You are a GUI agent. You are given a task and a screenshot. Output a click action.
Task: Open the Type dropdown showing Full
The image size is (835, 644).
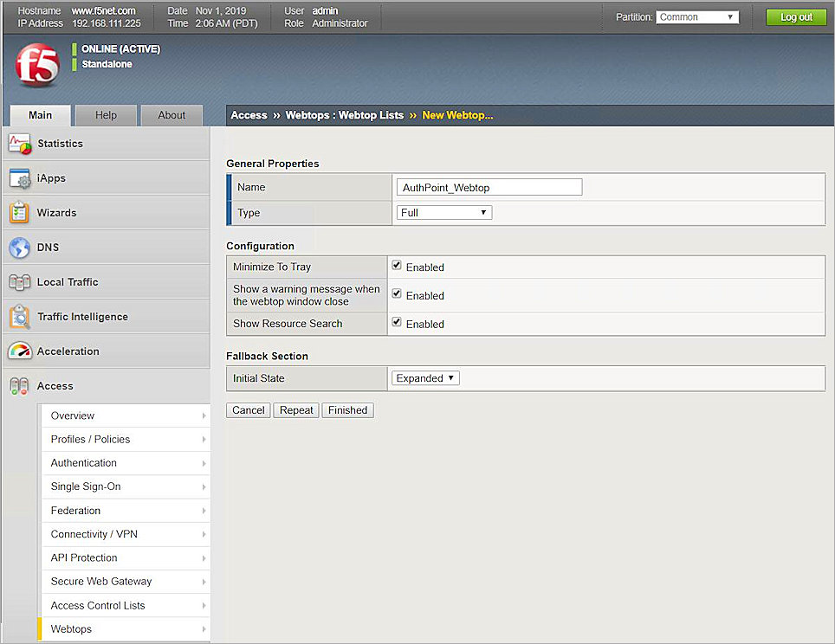[x=443, y=212]
